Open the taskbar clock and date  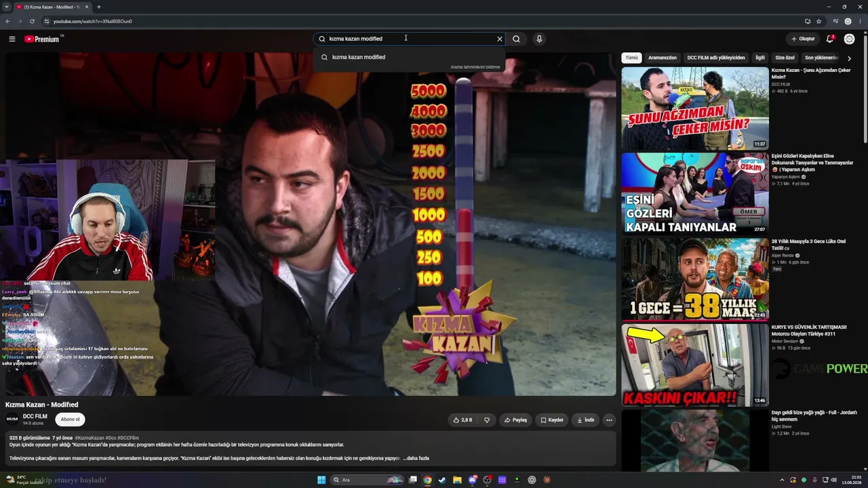851,480
